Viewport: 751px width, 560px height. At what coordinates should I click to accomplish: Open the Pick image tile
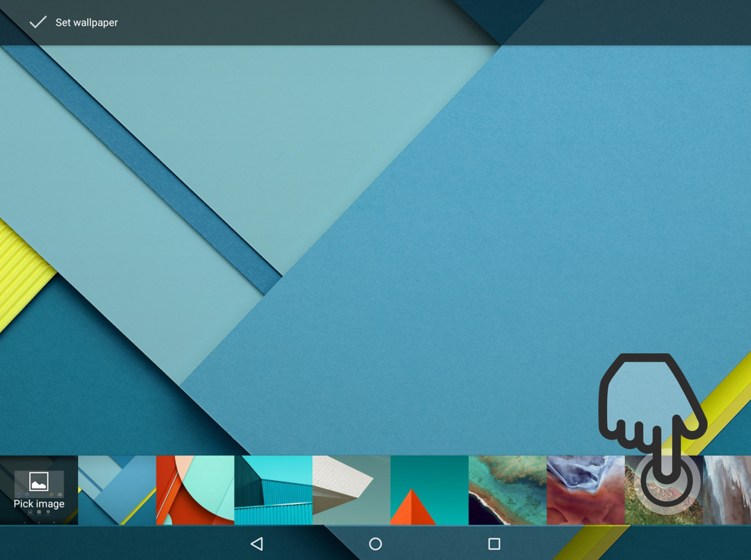coord(39,490)
